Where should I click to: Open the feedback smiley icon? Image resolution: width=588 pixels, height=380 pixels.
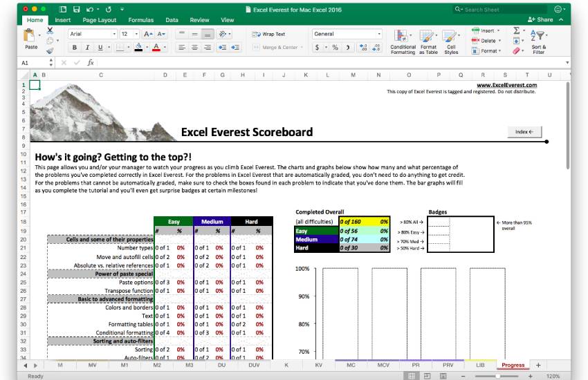[558, 10]
